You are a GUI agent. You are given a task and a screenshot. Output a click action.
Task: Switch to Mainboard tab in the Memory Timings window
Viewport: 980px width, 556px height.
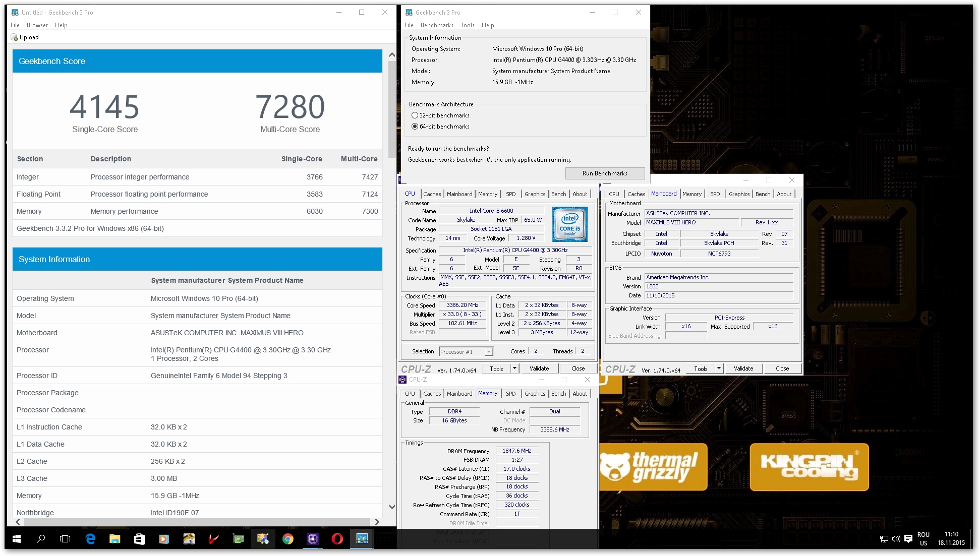459,394
